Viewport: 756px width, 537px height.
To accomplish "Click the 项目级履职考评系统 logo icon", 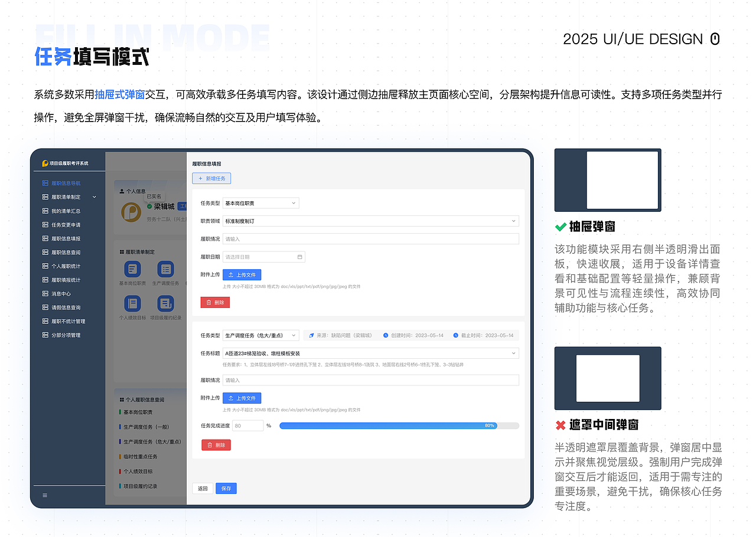I will [x=45, y=163].
